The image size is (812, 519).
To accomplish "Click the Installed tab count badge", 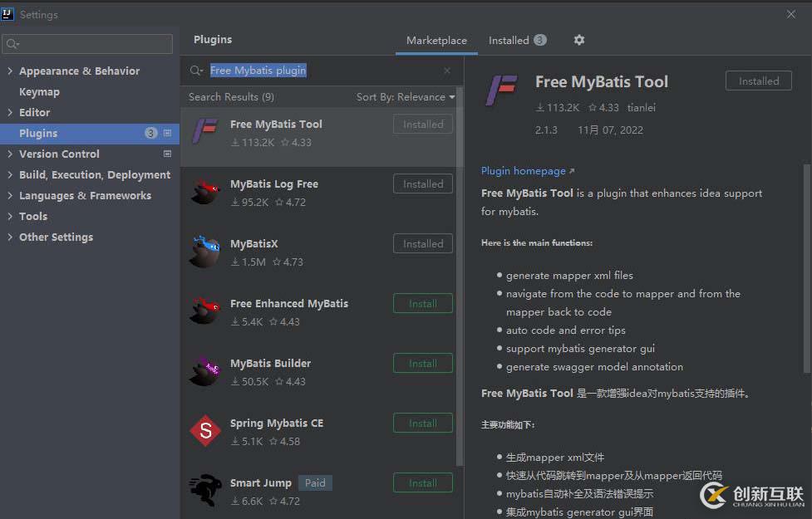I will 540,40.
